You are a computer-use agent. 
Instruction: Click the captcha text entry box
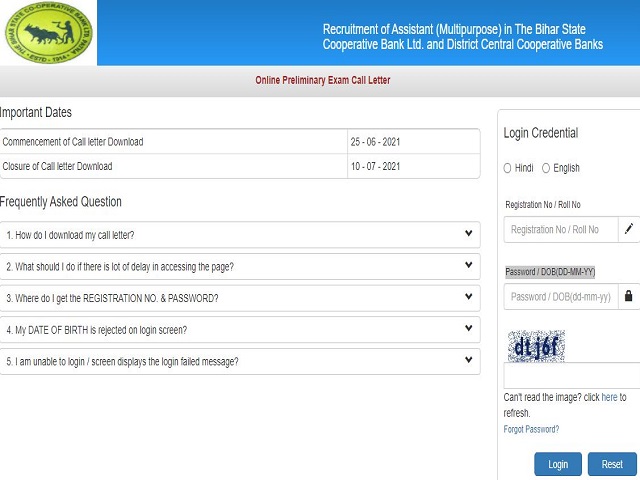pos(572,375)
